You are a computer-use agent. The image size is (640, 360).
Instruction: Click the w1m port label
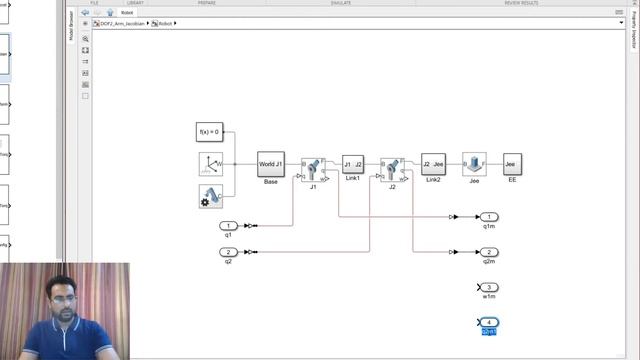pos(489,296)
